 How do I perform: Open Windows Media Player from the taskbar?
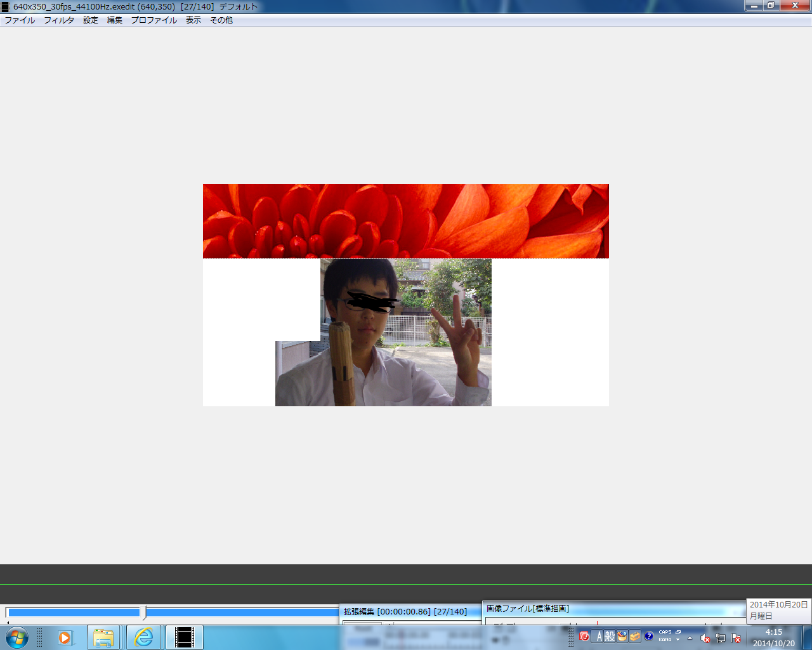click(x=65, y=637)
